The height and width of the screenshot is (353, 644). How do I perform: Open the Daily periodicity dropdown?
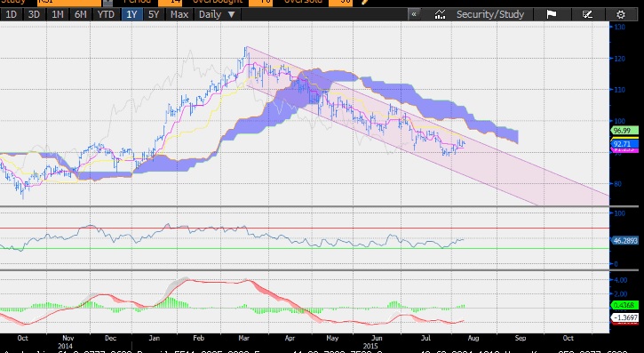click(x=217, y=14)
